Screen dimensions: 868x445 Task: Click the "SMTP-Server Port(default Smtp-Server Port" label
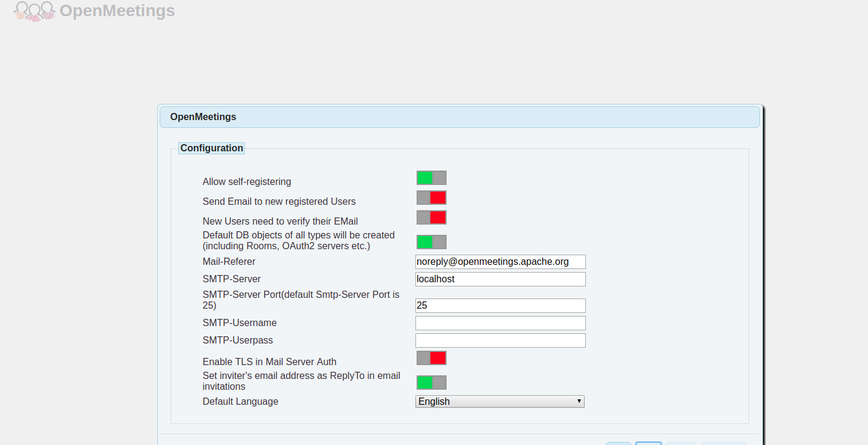(x=301, y=300)
